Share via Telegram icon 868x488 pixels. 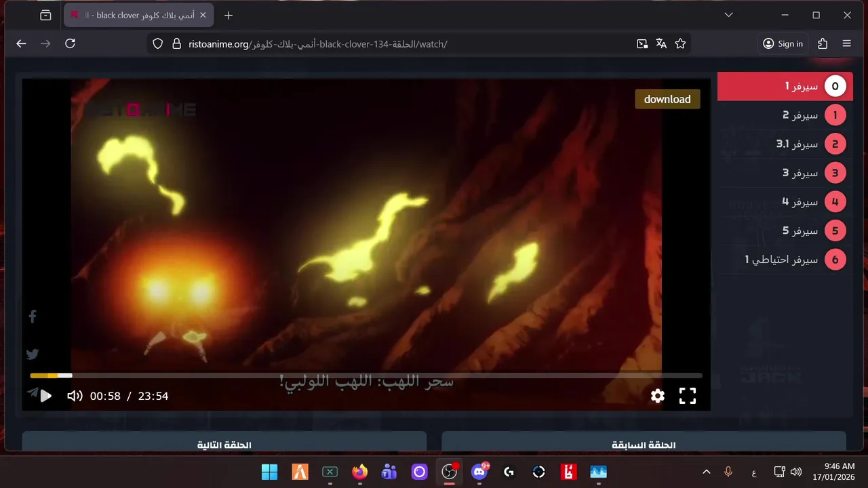click(32, 392)
